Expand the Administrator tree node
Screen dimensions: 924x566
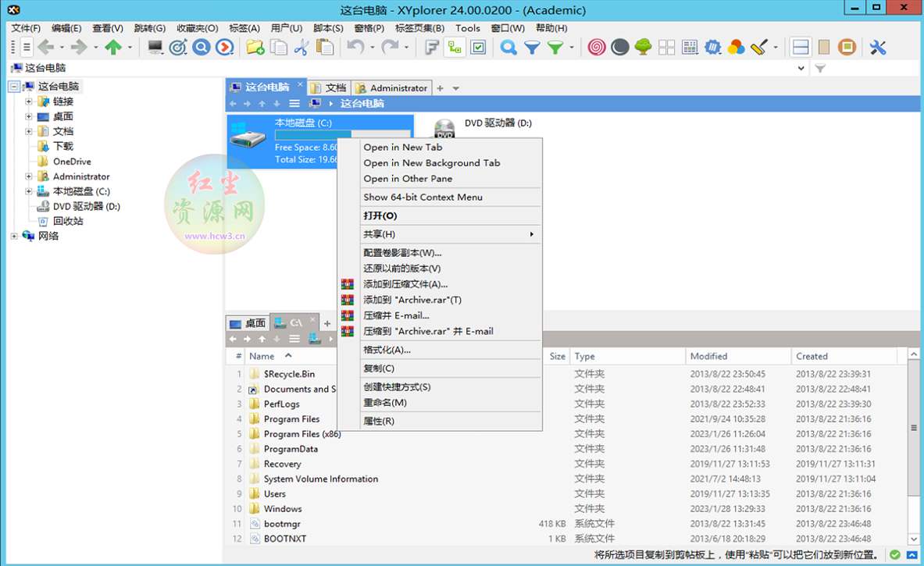(x=28, y=176)
